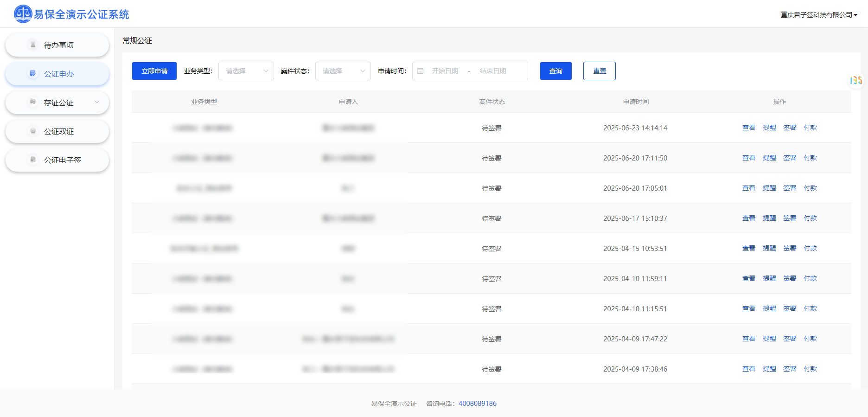This screenshot has height=417, width=868.
Task: Open the 业务类型 dropdown
Action: click(246, 71)
